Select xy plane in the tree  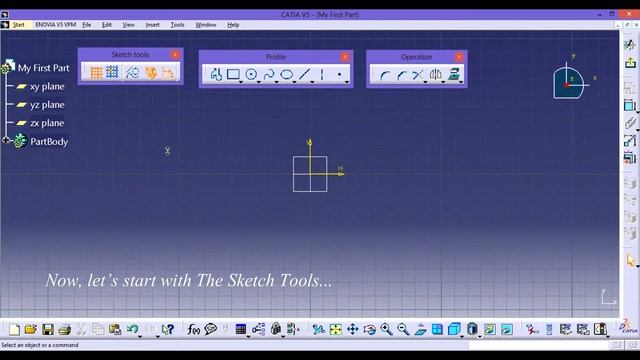pyautogui.click(x=47, y=87)
